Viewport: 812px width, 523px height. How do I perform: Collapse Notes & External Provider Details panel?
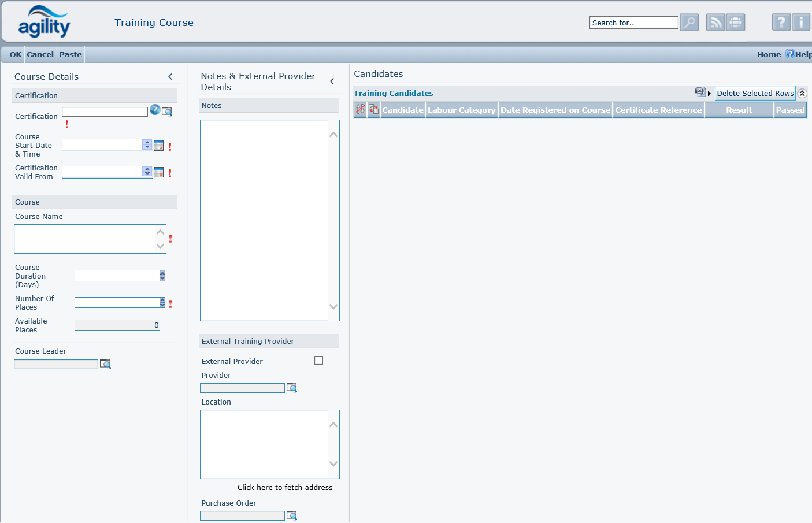(332, 81)
